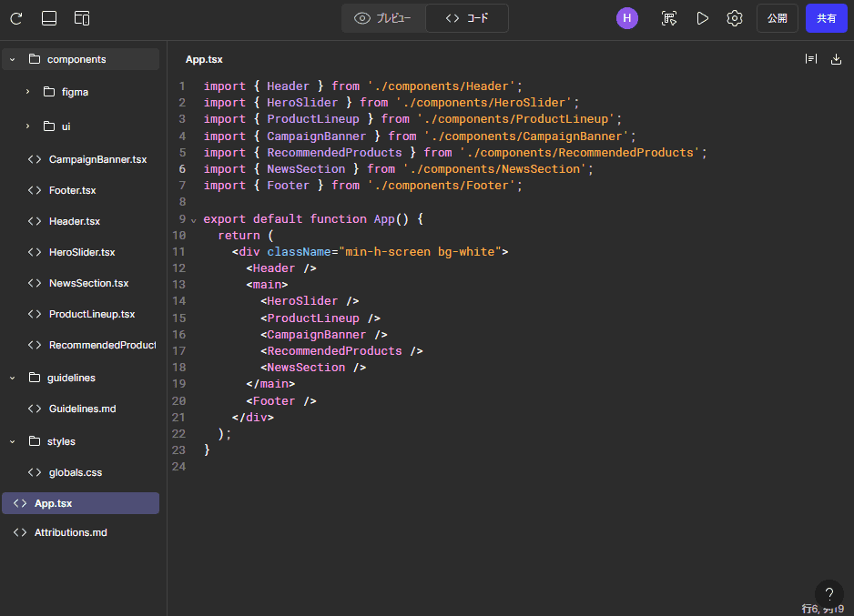Open the help question mark button
Viewport: 854px width, 616px height.
pos(829,594)
